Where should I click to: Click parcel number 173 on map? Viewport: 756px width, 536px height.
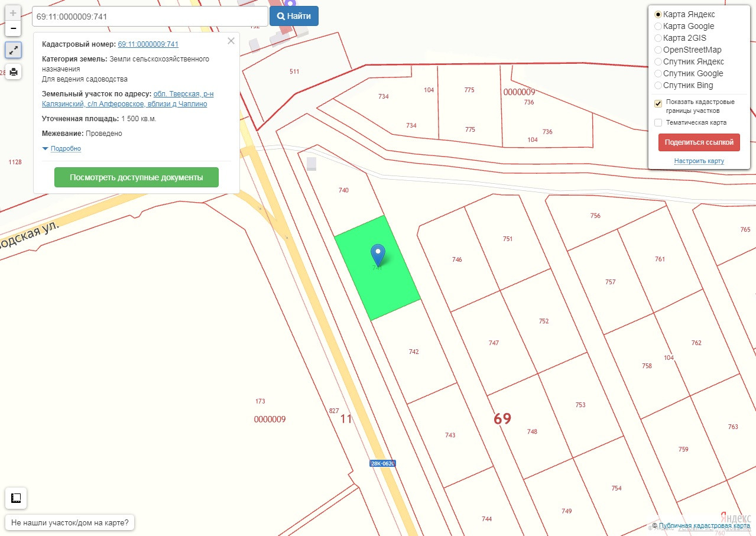point(260,401)
